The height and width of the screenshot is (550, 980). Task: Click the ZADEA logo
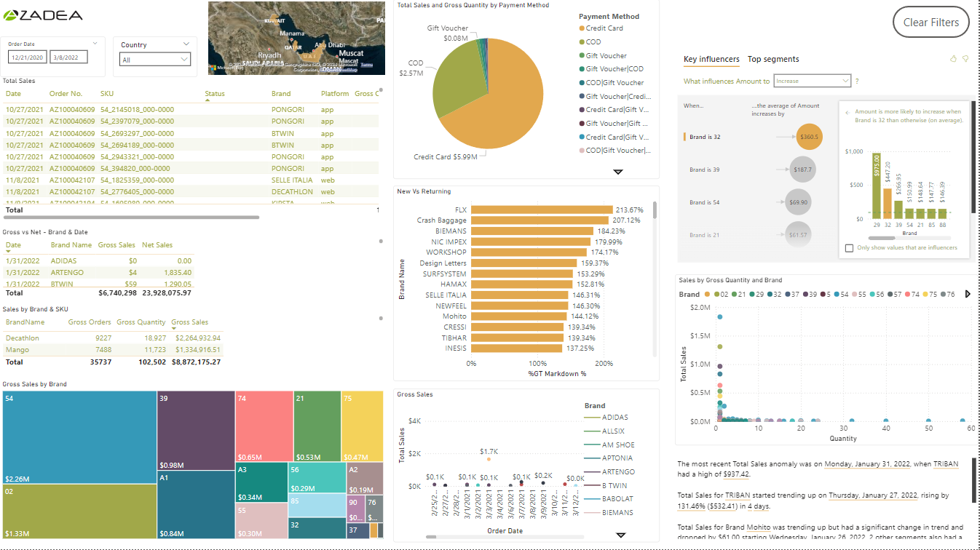[x=42, y=15]
